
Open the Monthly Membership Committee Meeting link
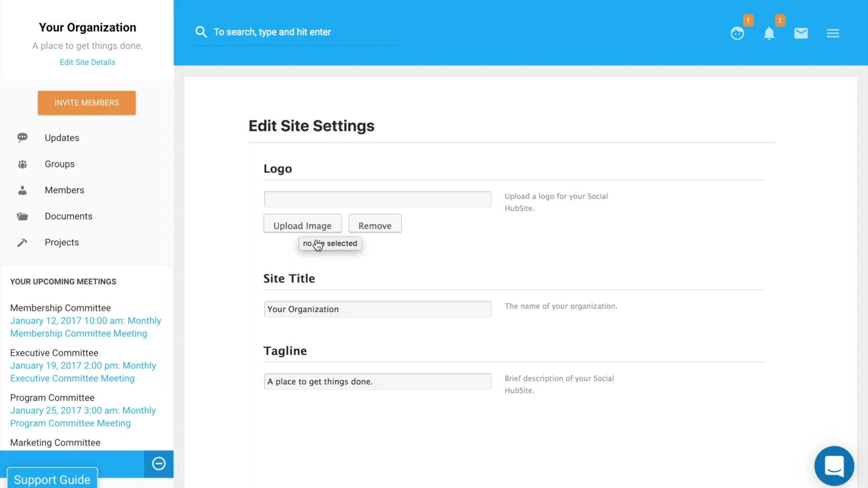click(x=85, y=327)
